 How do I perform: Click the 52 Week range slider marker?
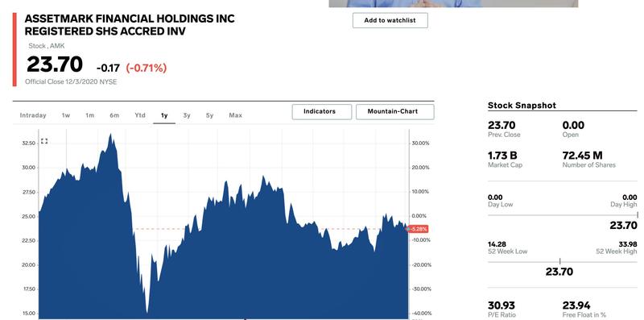pos(559,262)
